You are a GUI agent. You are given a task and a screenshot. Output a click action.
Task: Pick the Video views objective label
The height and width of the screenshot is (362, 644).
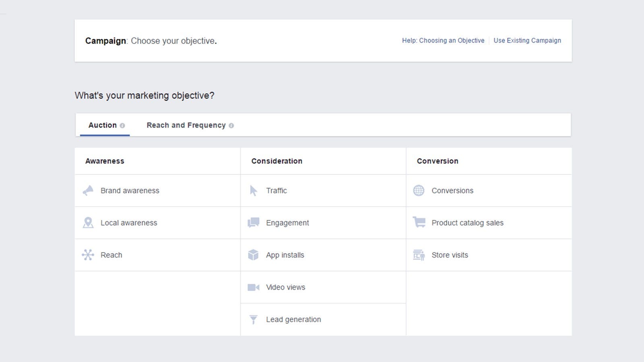[x=286, y=287]
